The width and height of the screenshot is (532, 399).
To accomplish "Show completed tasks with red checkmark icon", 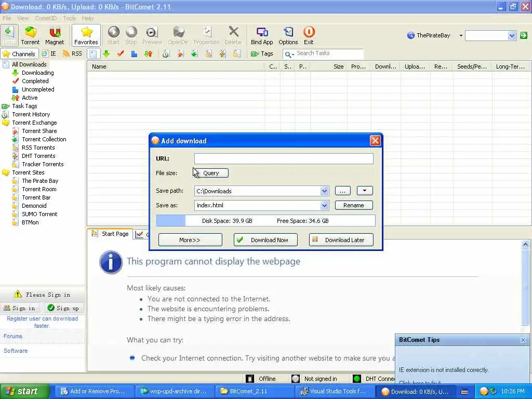I will pyautogui.click(x=120, y=54).
